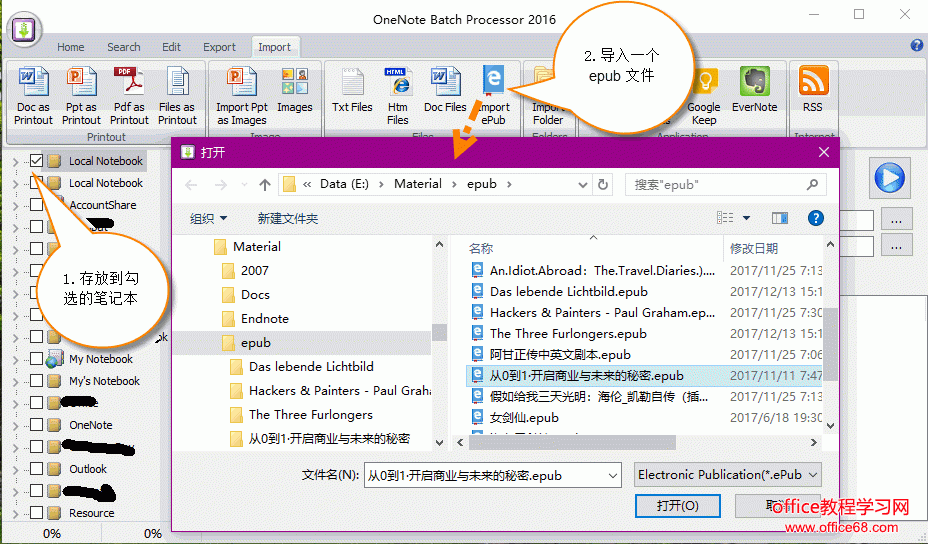The height and width of the screenshot is (544, 928).
Task: Click the view mode icon in dialog
Action: tap(725, 218)
